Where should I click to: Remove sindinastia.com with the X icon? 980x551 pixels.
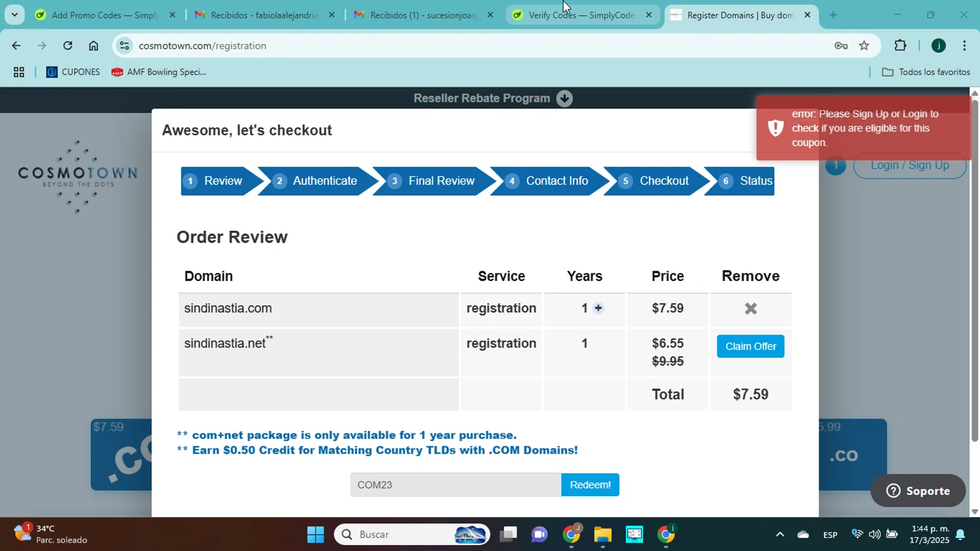click(751, 309)
